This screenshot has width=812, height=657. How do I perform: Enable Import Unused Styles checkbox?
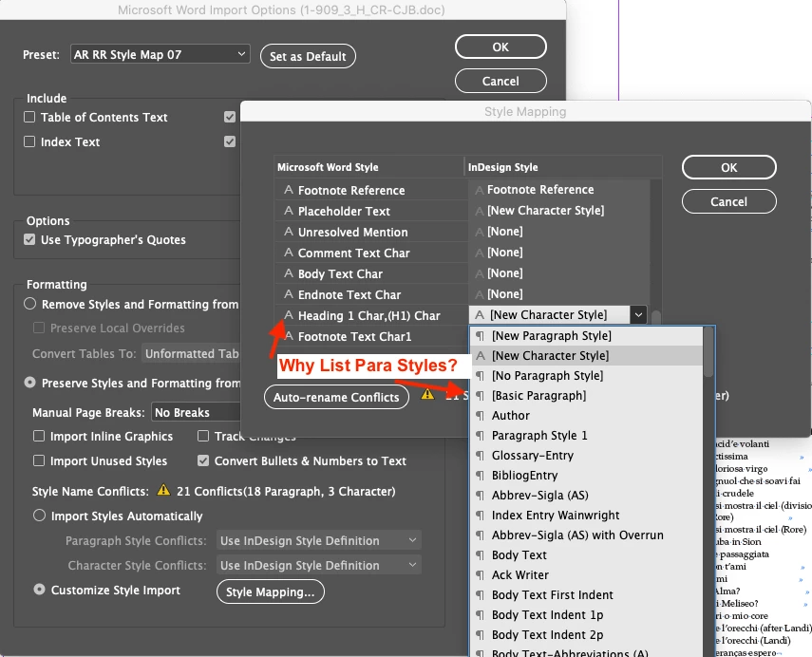[x=39, y=460]
